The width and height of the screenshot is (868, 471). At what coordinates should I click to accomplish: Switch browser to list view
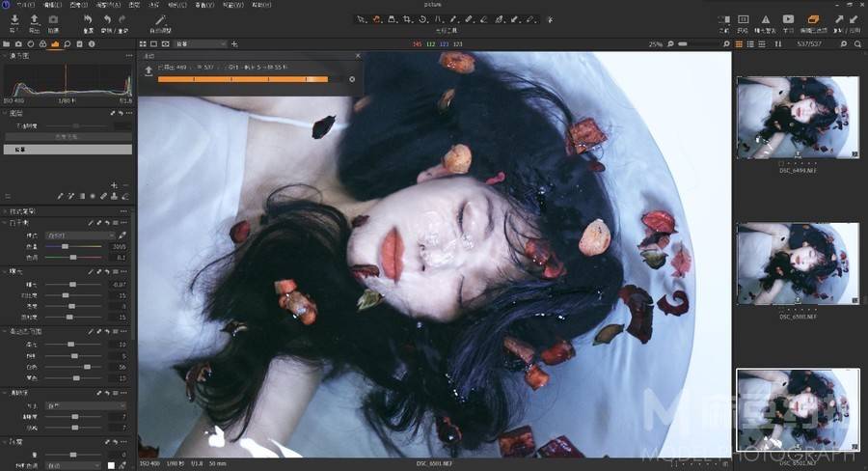click(x=750, y=43)
